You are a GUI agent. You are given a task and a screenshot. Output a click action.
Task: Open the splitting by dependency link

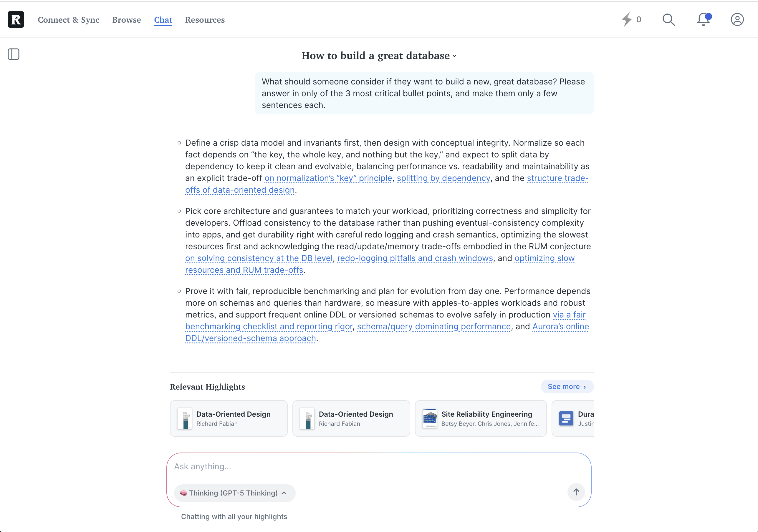(x=443, y=178)
